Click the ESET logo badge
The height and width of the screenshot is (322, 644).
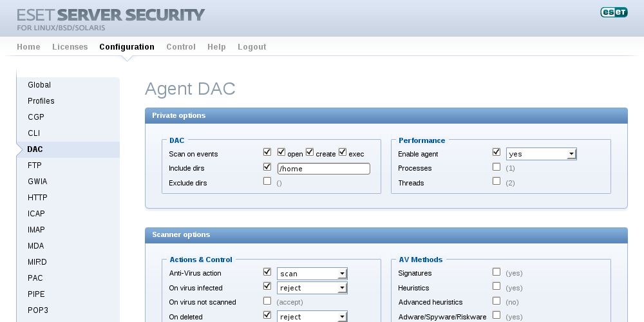point(613,12)
